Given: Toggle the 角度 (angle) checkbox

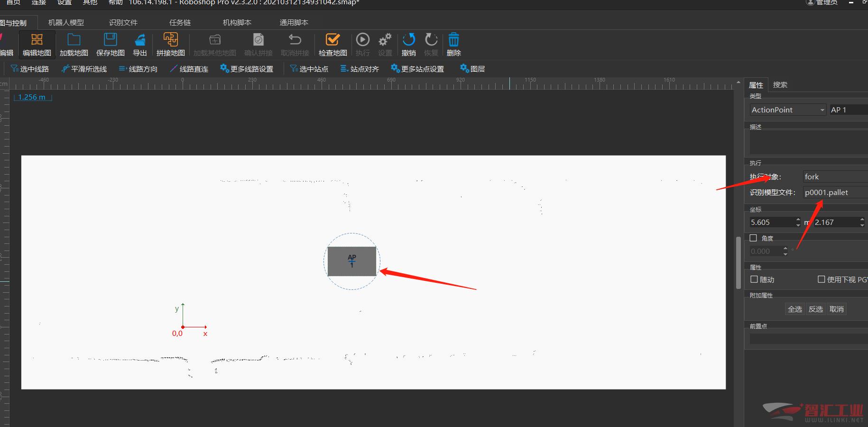Looking at the screenshot, I should 753,238.
